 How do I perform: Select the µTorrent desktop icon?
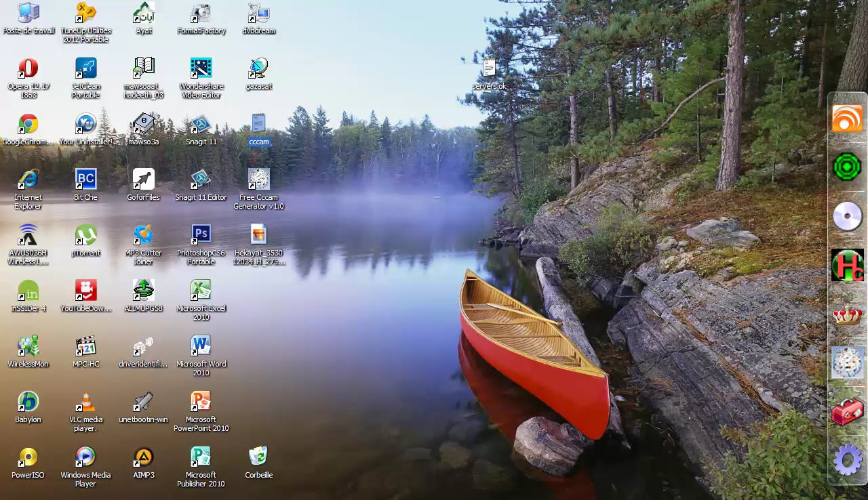point(85,235)
